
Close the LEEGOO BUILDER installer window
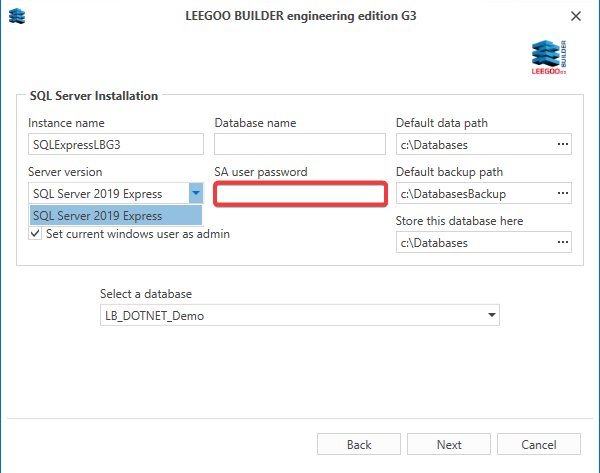(x=576, y=16)
